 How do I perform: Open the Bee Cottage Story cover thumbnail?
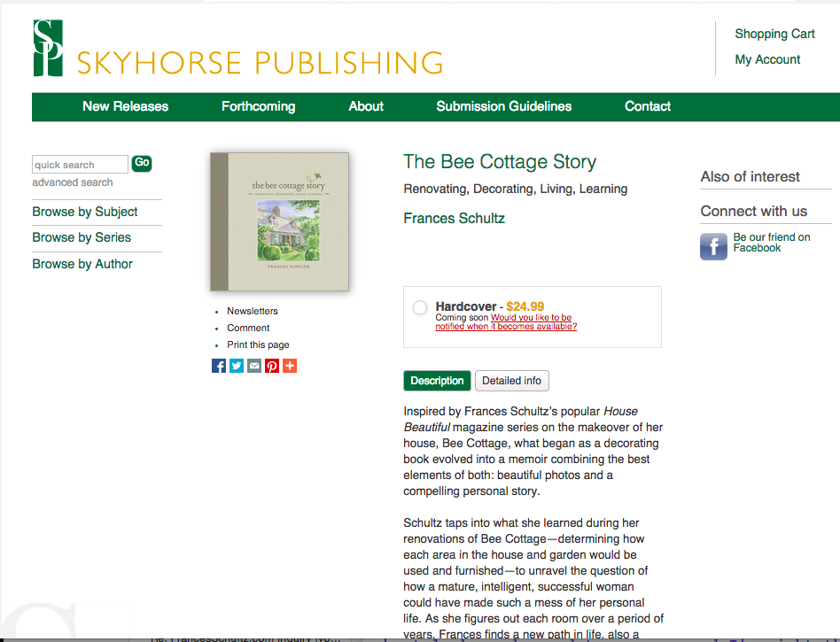[x=280, y=221]
